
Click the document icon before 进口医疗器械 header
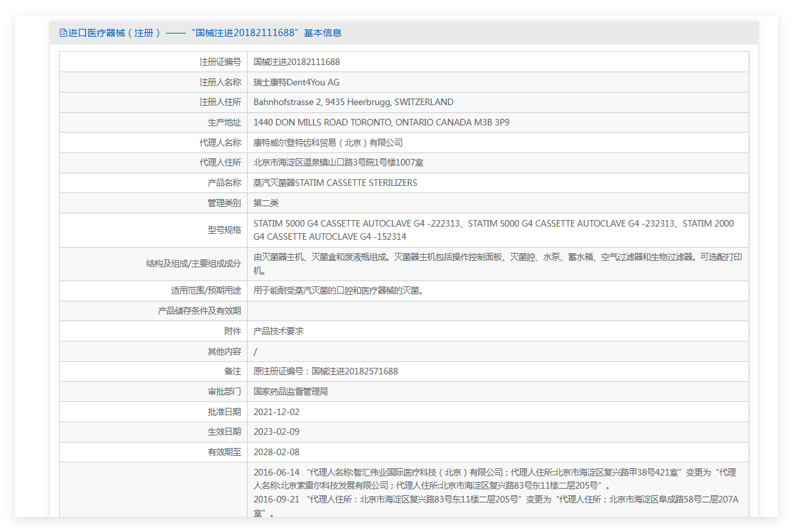click(x=63, y=33)
